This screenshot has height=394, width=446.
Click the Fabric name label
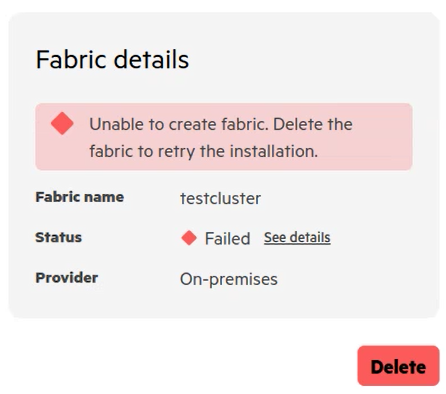(80, 197)
